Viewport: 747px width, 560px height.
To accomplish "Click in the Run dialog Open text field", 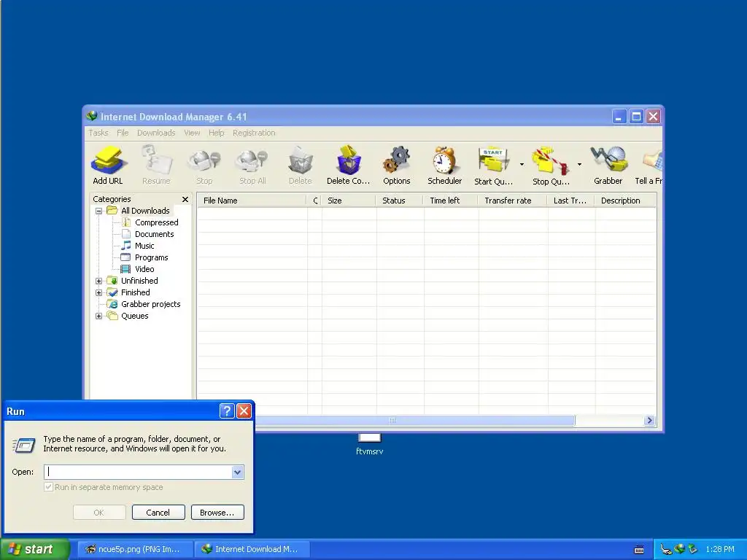I will click(138, 472).
